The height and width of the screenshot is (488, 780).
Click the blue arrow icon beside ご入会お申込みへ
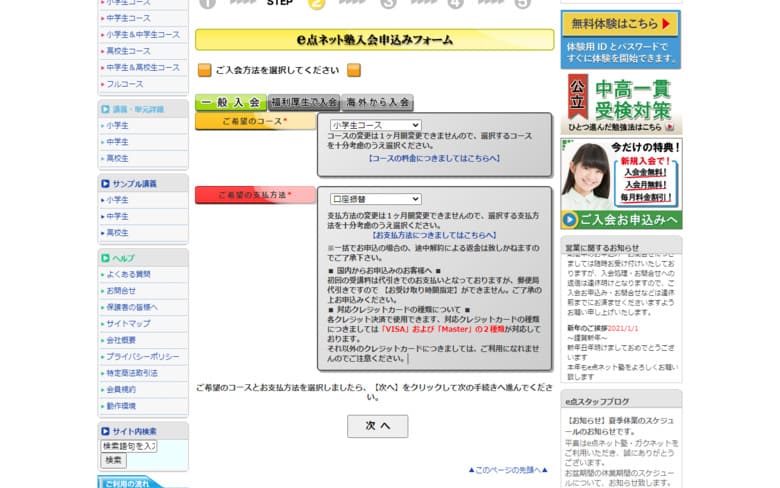click(570, 220)
